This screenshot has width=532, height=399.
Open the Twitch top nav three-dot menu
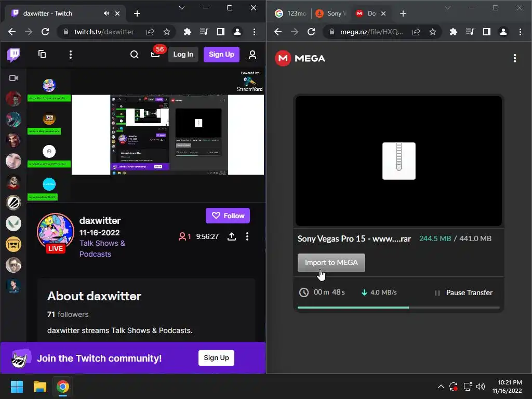point(71,55)
